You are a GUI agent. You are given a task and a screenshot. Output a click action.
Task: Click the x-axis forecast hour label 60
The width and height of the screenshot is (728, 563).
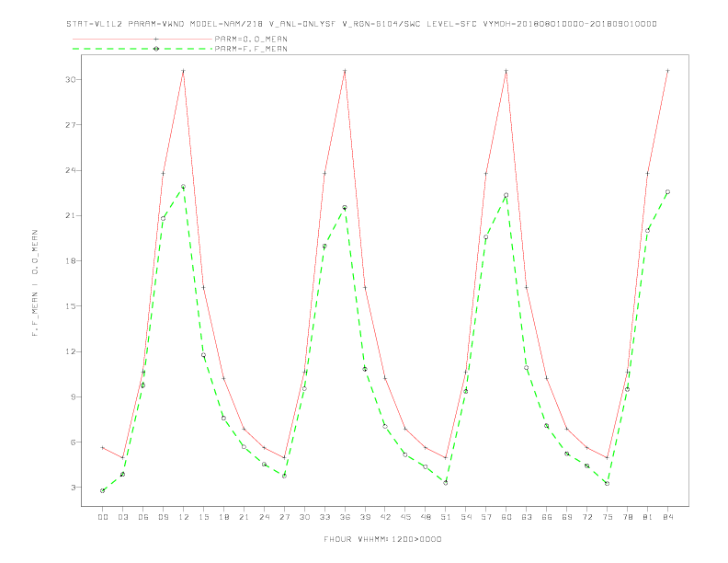(506, 517)
